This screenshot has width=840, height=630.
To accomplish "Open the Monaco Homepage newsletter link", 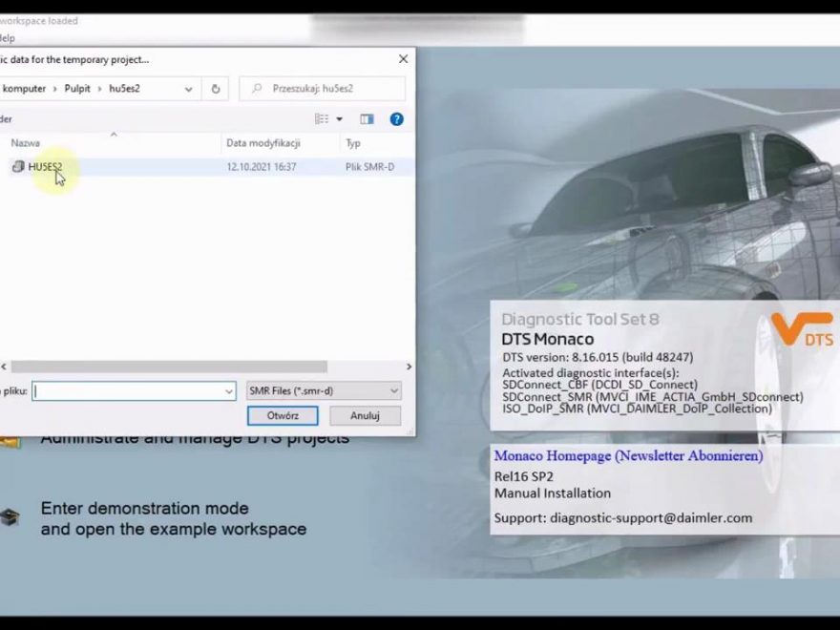I will click(x=628, y=456).
